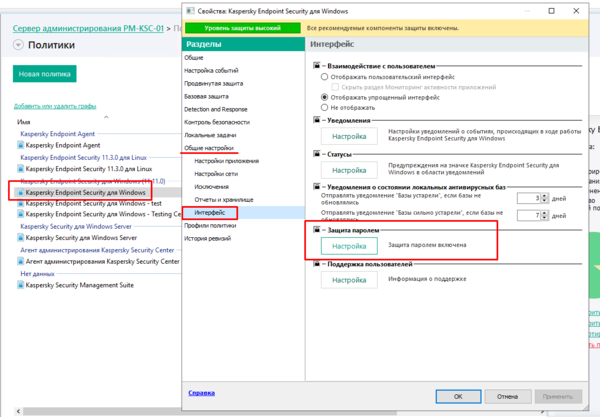
Task: Open Настройка for Защита паролем
Action: click(349, 246)
